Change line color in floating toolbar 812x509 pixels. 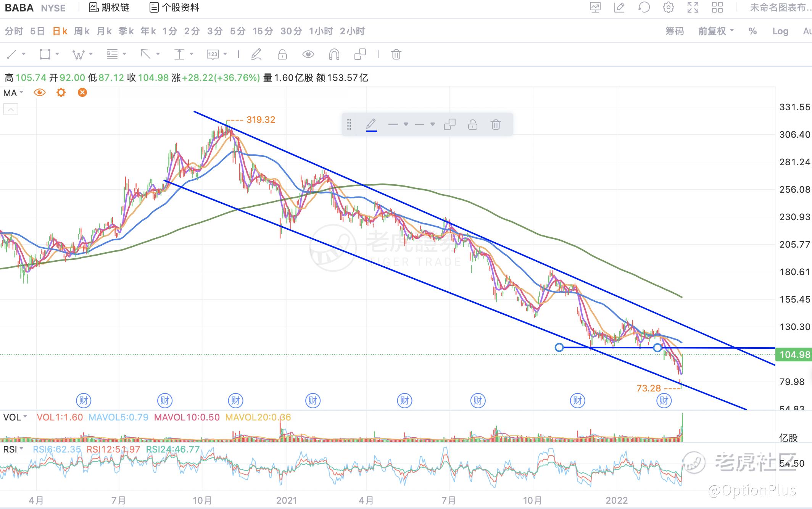tap(371, 125)
